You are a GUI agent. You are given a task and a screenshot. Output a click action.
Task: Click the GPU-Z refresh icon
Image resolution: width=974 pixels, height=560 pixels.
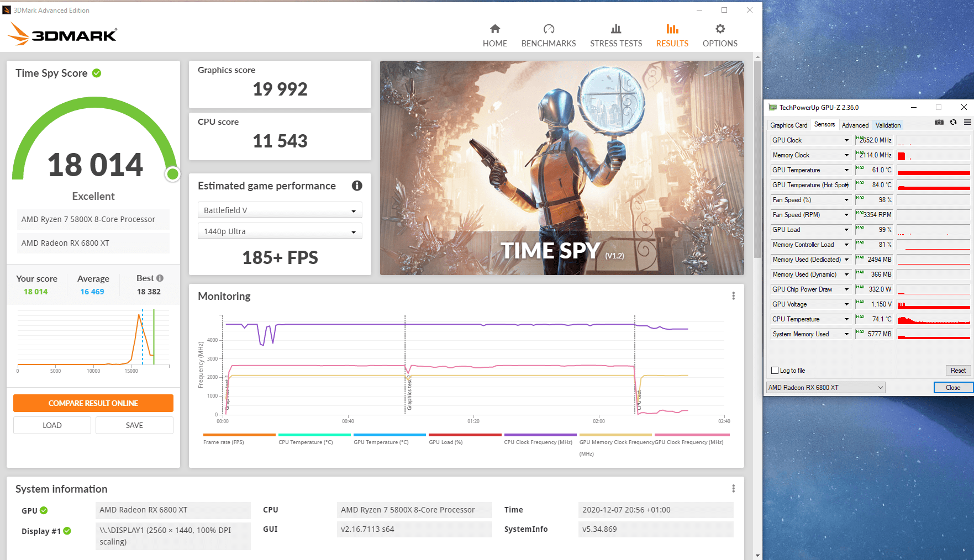click(x=953, y=122)
